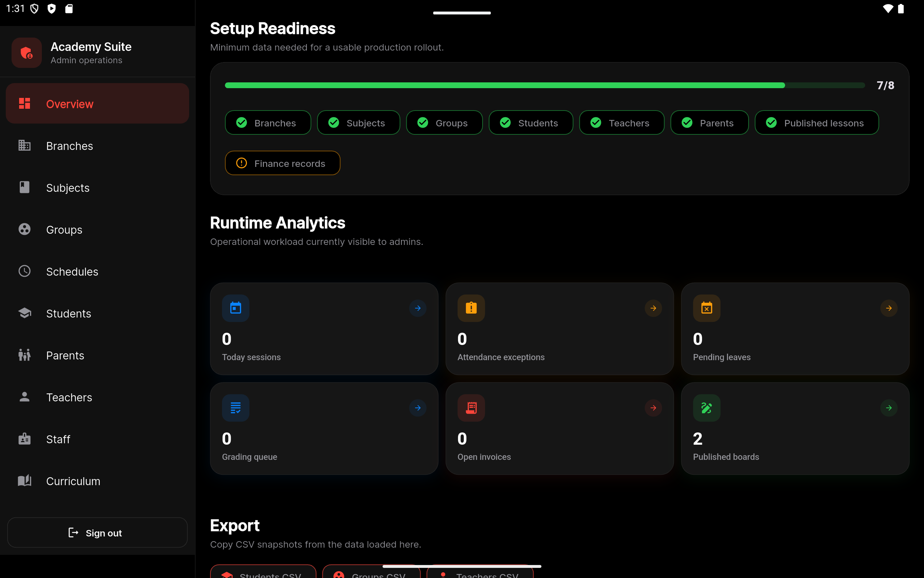The height and width of the screenshot is (578, 924).
Task: Click the Parents readiness chip
Action: (x=709, y=123)
